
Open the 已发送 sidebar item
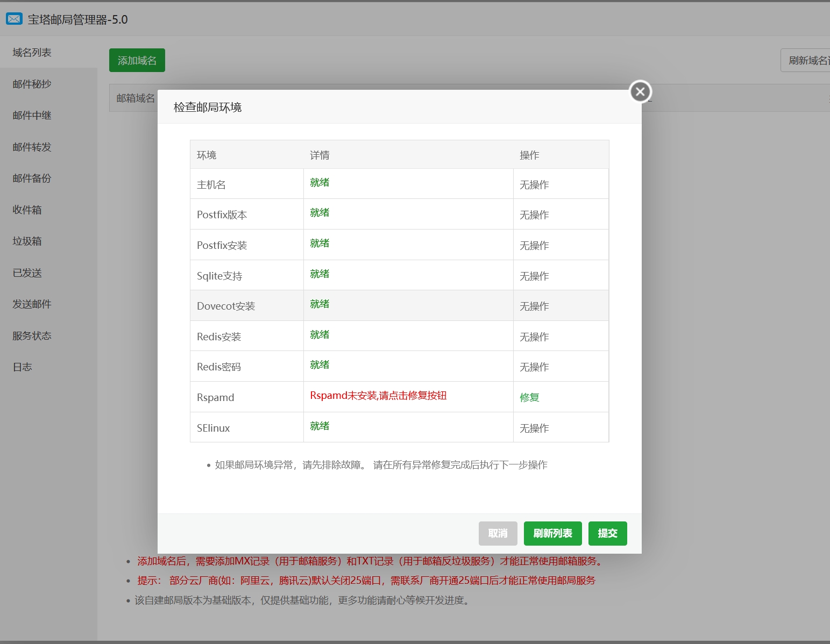48,273
